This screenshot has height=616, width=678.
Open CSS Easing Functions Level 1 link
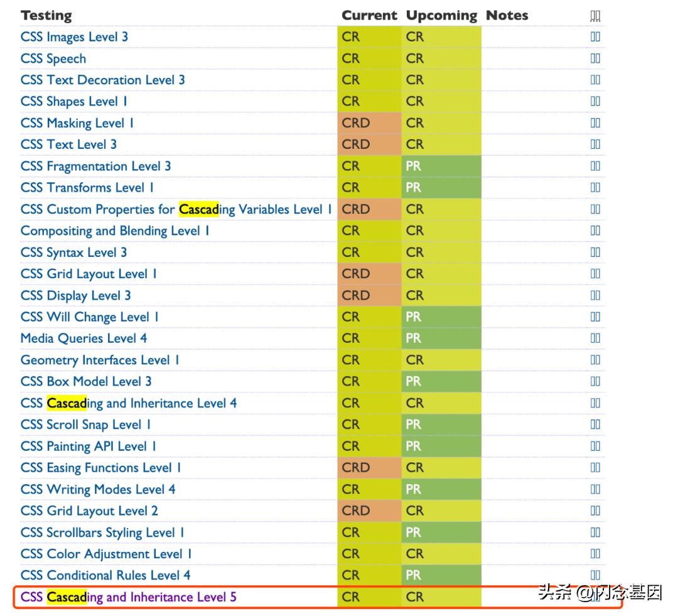click(x=100, y=468)
